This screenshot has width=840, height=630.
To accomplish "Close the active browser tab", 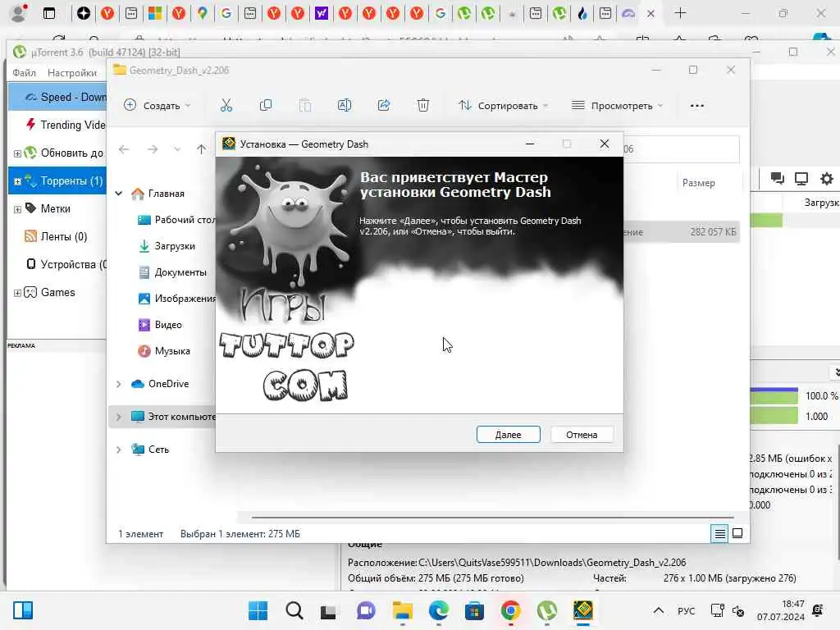I will 651,13.
